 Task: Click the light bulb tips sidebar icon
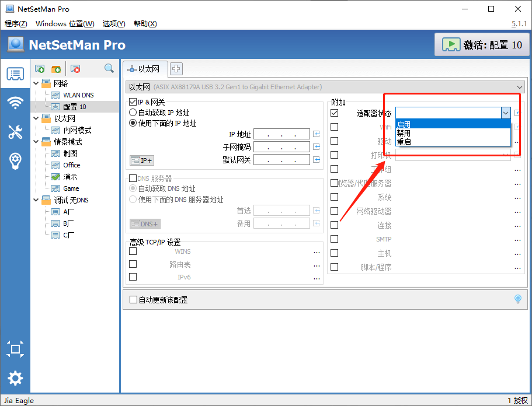tap(15, 160)
